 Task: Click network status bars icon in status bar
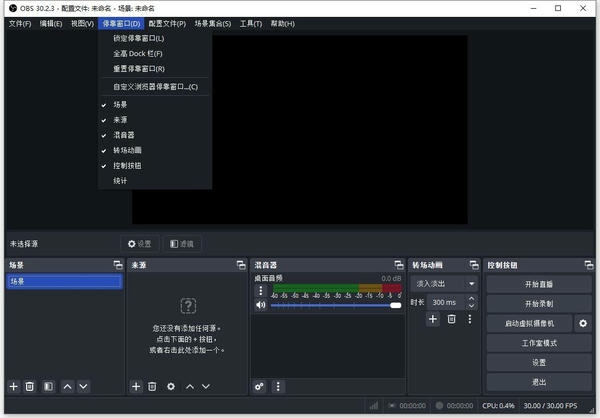374,405
